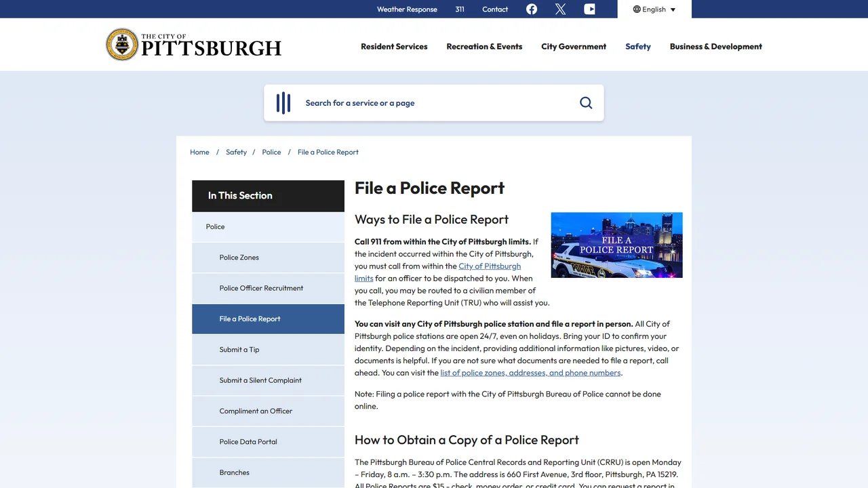The height and width of the screenshot is (488, 868).
Task: Click the three-bar icon beside search
Action: 283,103
